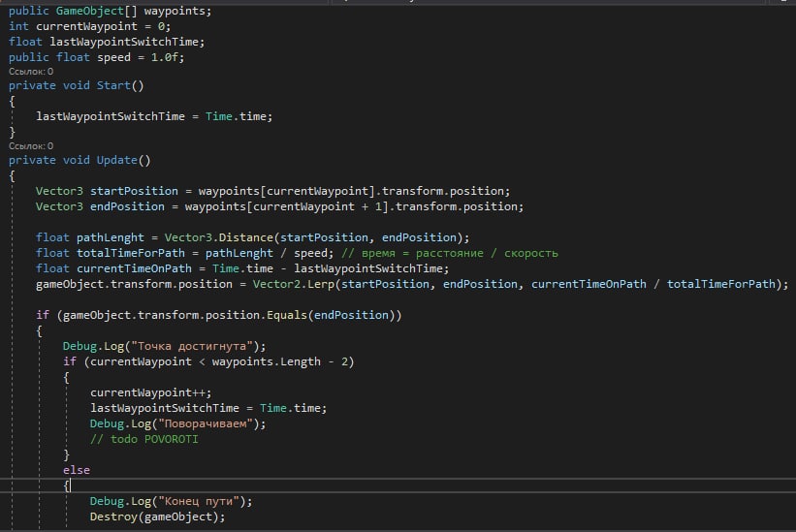The width and height of the screenshot is (796, 532).
Task: Click the Start method name
Action: pos(113,85)
